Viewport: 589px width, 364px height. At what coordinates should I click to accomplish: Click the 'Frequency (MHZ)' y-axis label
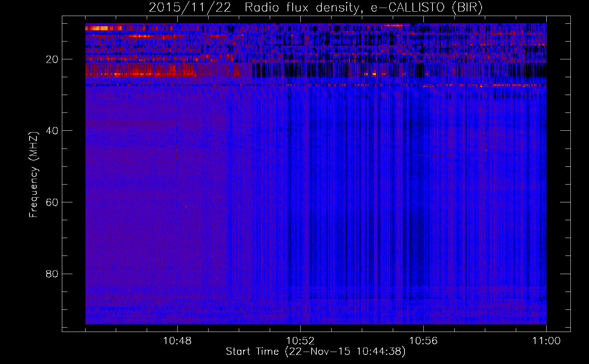[33, 175]
